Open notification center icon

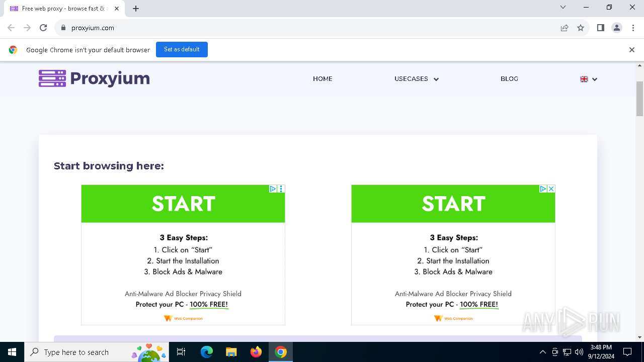[x=627, y=352]
